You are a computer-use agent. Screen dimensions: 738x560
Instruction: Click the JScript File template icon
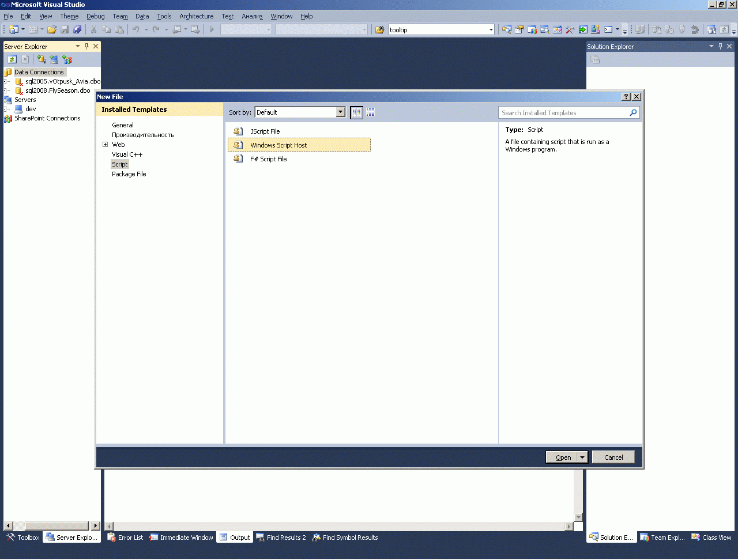[x=238, y=131]
